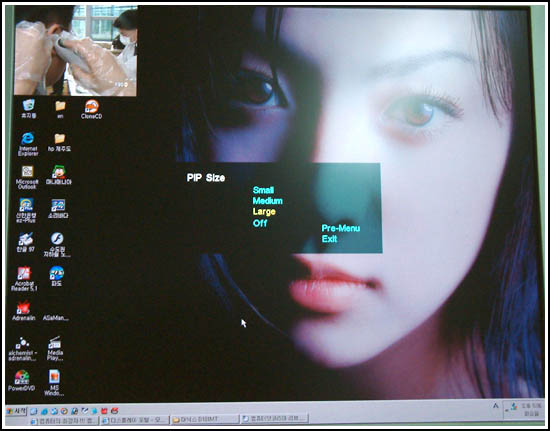Choose 'Exit' in the PIP Size OSD
550x431 pixels.
pos(330,239)
